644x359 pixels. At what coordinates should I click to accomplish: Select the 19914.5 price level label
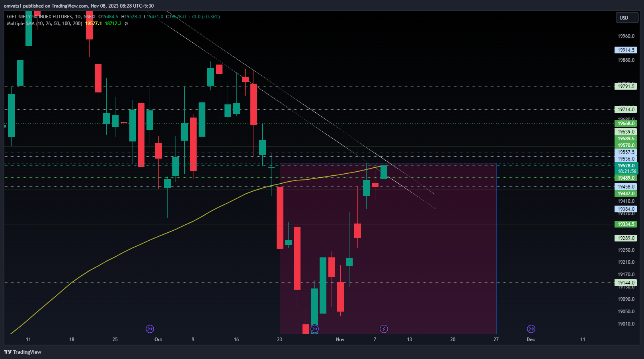point(626,50)
